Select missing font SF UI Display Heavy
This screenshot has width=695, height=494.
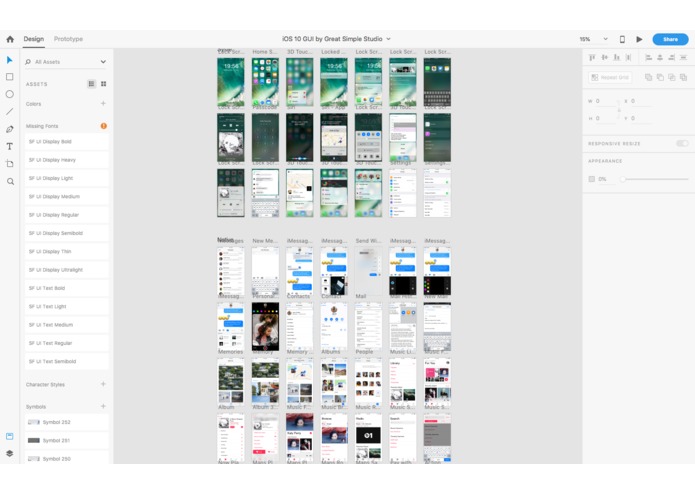pos(66,160)
